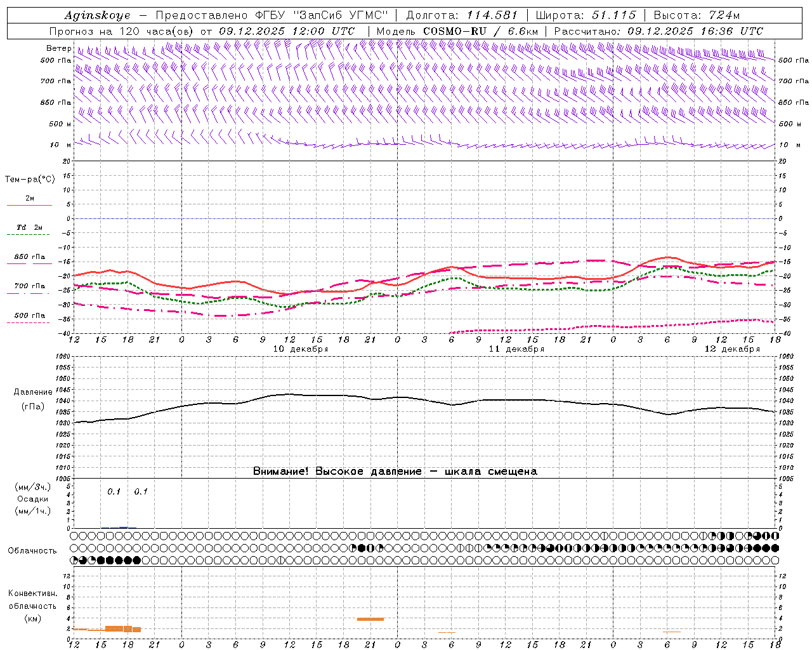Click the '850 гПа' entry in the temperature legend
Screen dimensions: 812x650
pos(30,257)
